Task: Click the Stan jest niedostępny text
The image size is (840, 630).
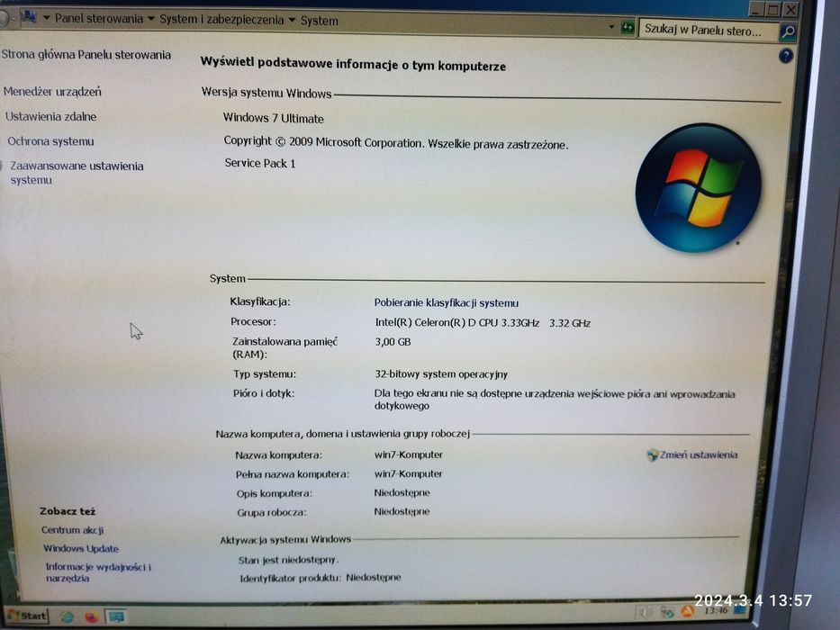Action: [288, 560]
